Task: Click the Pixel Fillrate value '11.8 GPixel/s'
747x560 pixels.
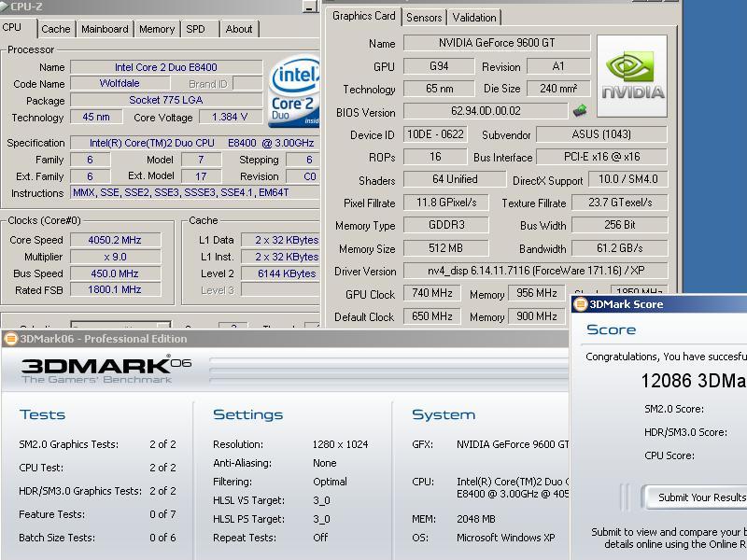Action: coord(446,203)
